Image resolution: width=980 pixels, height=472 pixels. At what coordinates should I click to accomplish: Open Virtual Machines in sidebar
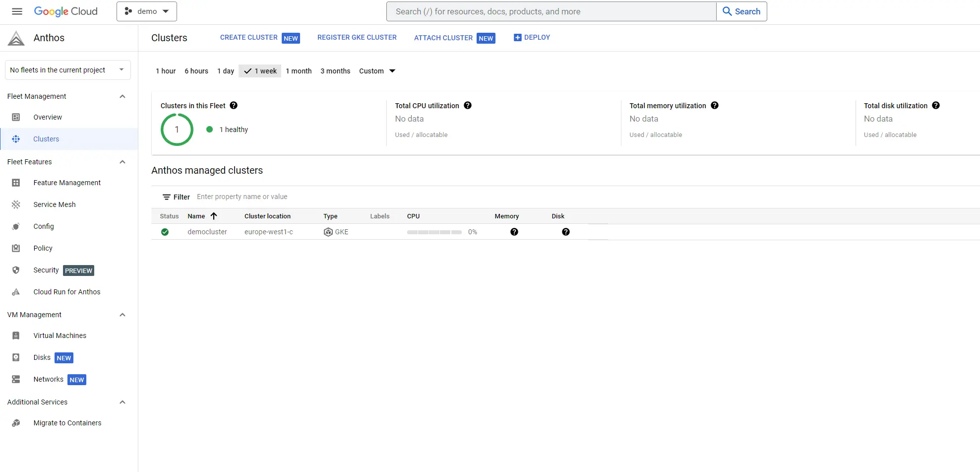[x=60, y=336]
